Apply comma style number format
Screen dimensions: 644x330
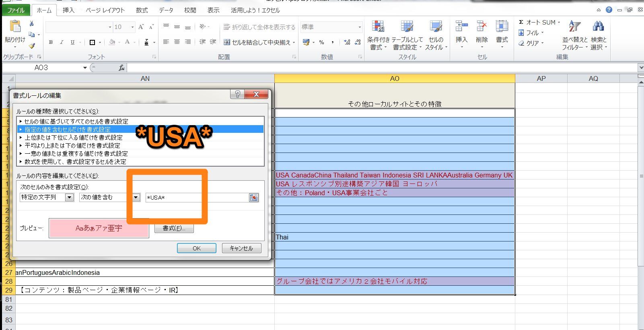click(x=333, y=42)
